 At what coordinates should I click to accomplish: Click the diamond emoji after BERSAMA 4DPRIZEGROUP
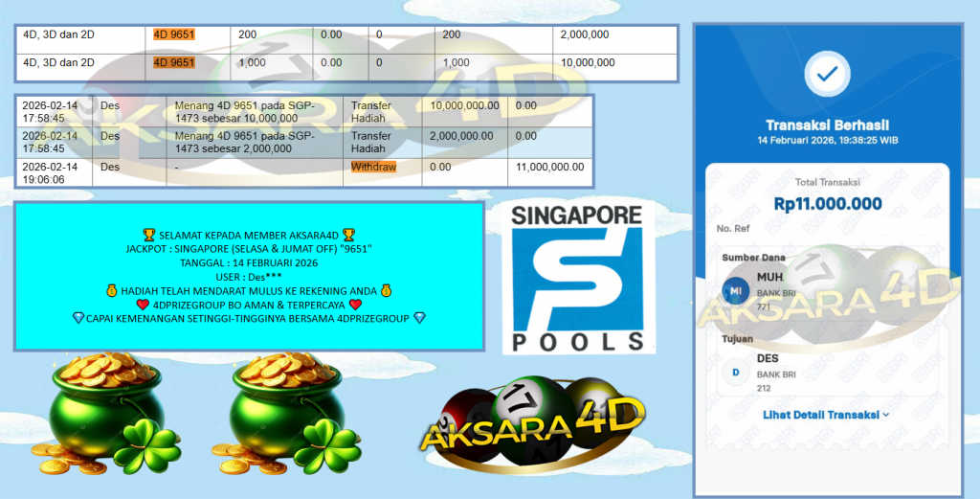coord(419,319)
